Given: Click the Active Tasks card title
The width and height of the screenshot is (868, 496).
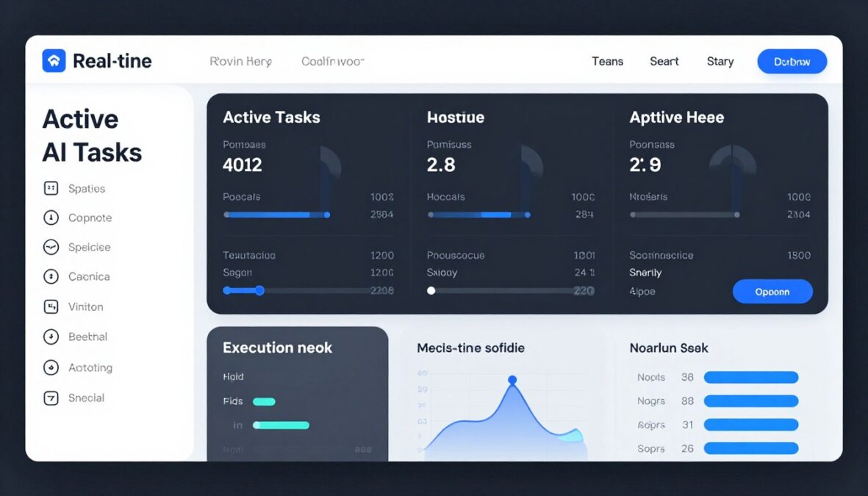Looking at the screenshot, I should click(271, 118).
